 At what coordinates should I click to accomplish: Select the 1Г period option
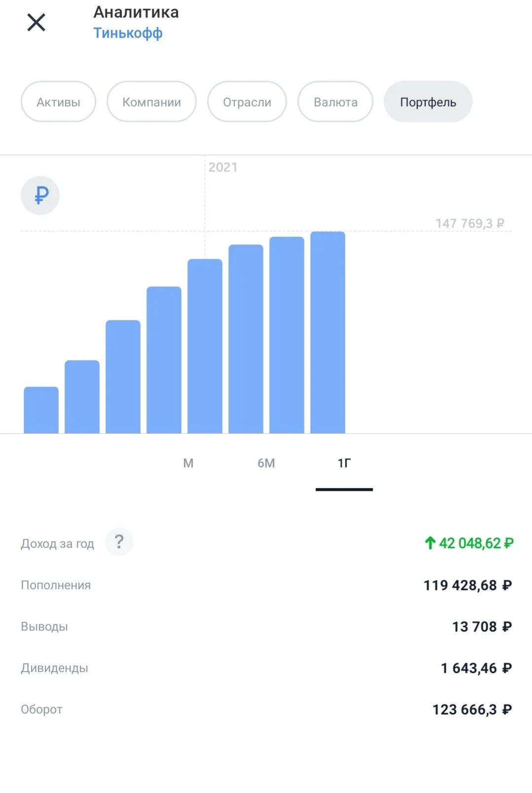(344, 463)
